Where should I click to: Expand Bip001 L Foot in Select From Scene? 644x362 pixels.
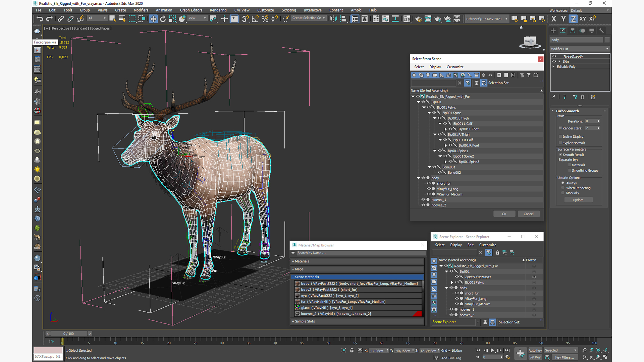(x=446, y=129)
